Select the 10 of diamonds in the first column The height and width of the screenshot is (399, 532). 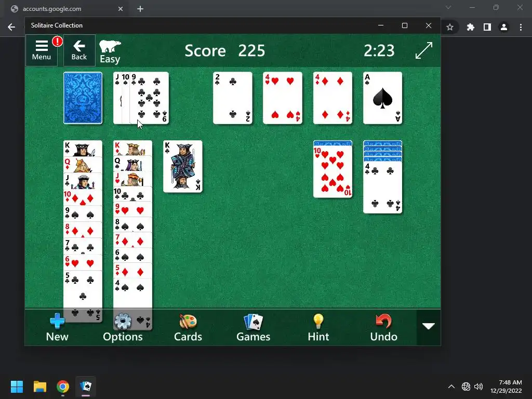[x=83, y=197]
